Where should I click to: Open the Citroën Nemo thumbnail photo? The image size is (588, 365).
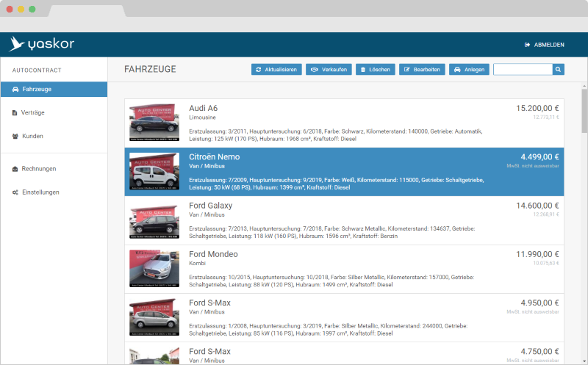click(154, 171)
